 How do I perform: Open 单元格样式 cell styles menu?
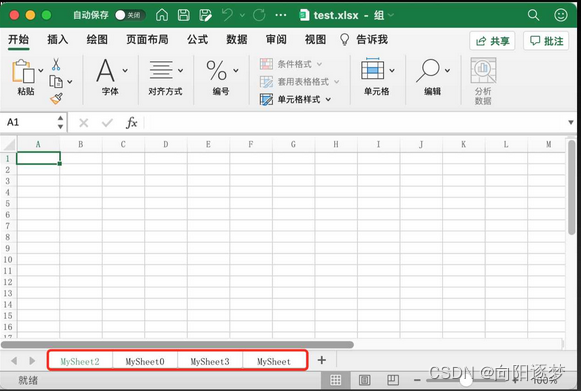[295, 99]
